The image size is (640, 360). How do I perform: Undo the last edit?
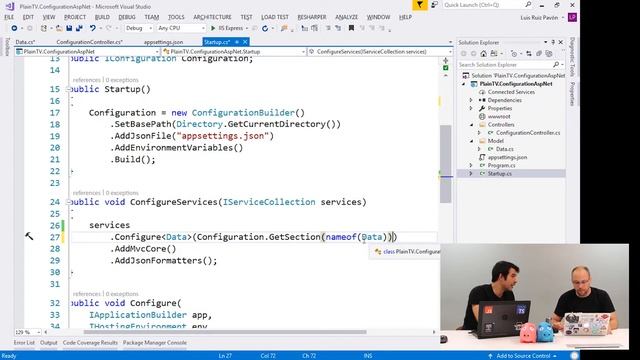click(93, 28)
